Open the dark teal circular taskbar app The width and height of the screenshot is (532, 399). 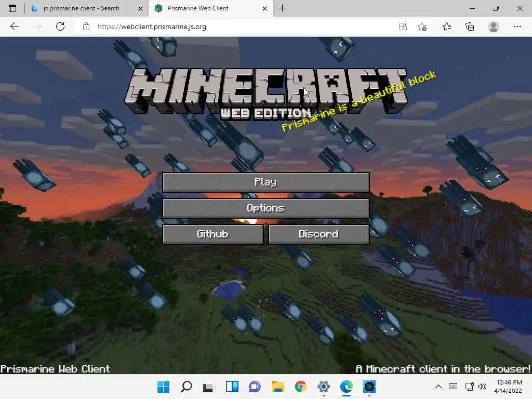[369, 387]
